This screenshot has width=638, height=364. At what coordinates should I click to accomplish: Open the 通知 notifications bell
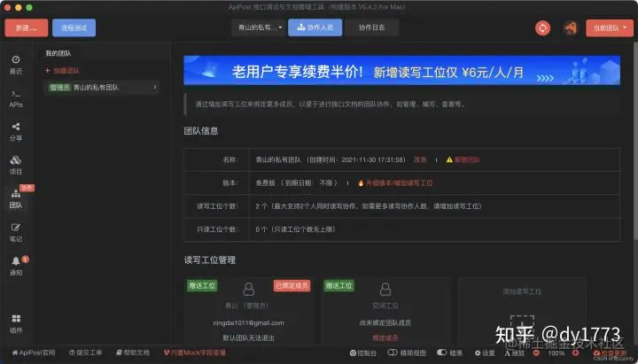pos(15,266)
